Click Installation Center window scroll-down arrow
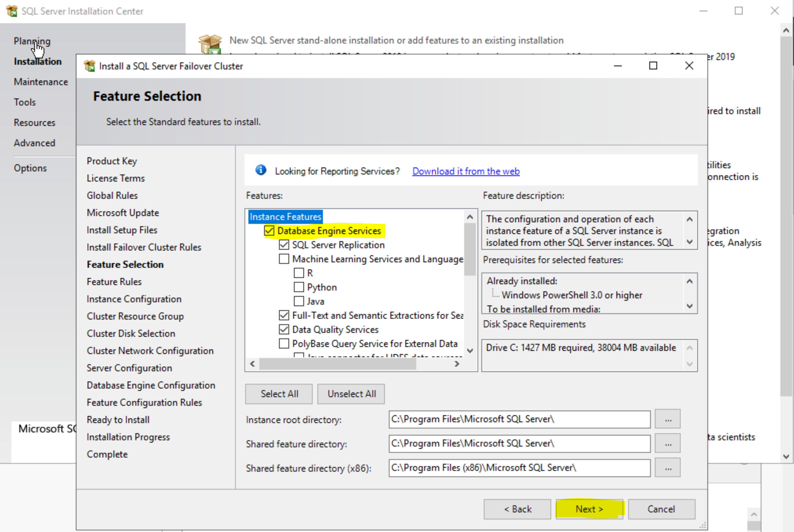794x532 pixels. 787,457
